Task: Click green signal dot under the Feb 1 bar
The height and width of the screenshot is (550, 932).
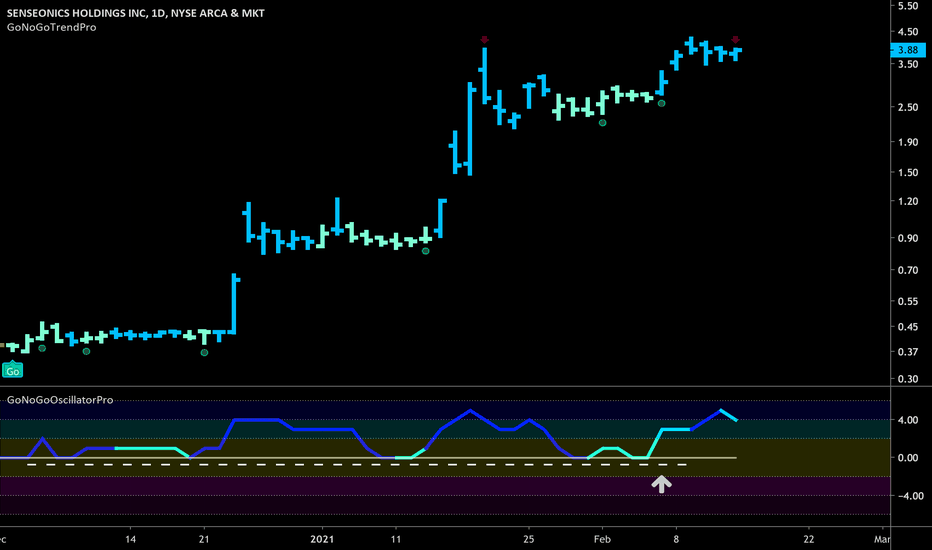Action: click(603, 122)
